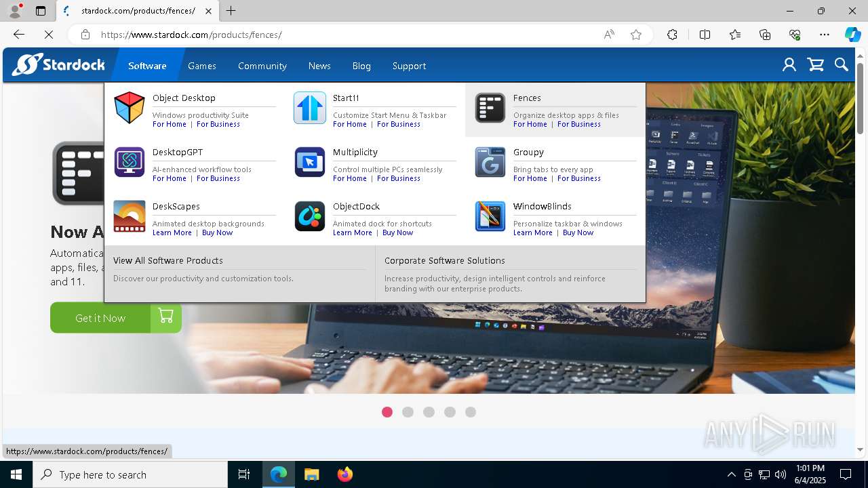Click the Windows taskbar search box

tap(130, 474)
